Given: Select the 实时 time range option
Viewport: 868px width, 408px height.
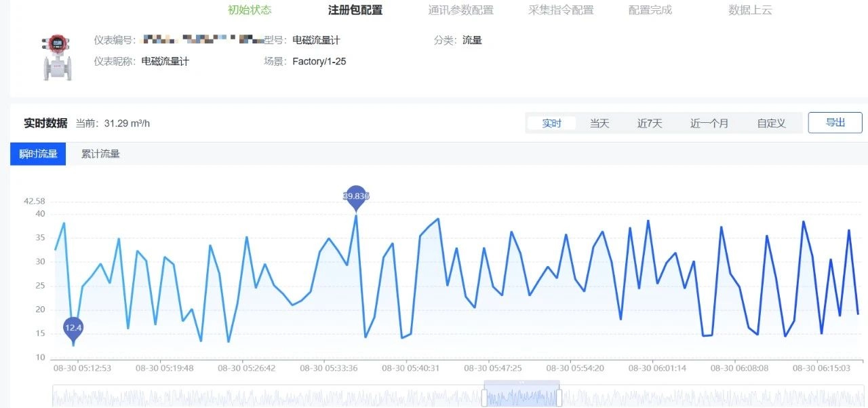Looking at the screenshot, I should point(552,123).
